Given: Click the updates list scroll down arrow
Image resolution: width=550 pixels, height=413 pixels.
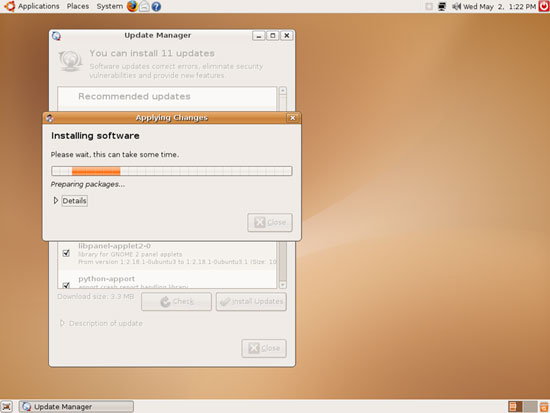Looking at the screenshot, I should coord(283,285).
